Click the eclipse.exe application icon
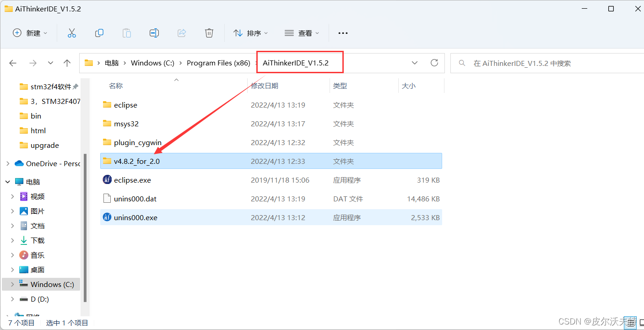This screenshot has width=644, height=330. pos(107,180)
